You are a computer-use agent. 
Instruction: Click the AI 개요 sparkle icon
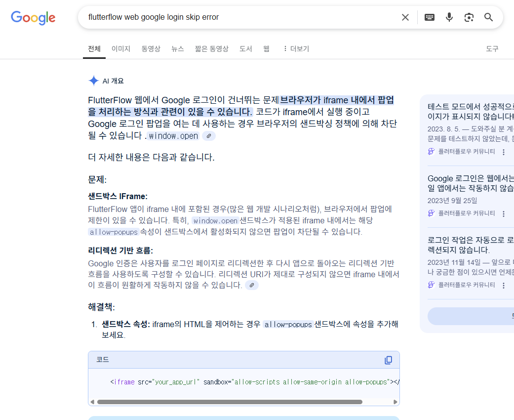(x=94, y=81)
